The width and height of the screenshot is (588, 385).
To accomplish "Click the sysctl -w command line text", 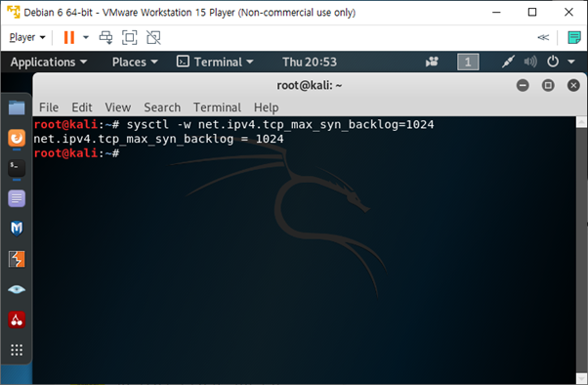I will 280,124.
